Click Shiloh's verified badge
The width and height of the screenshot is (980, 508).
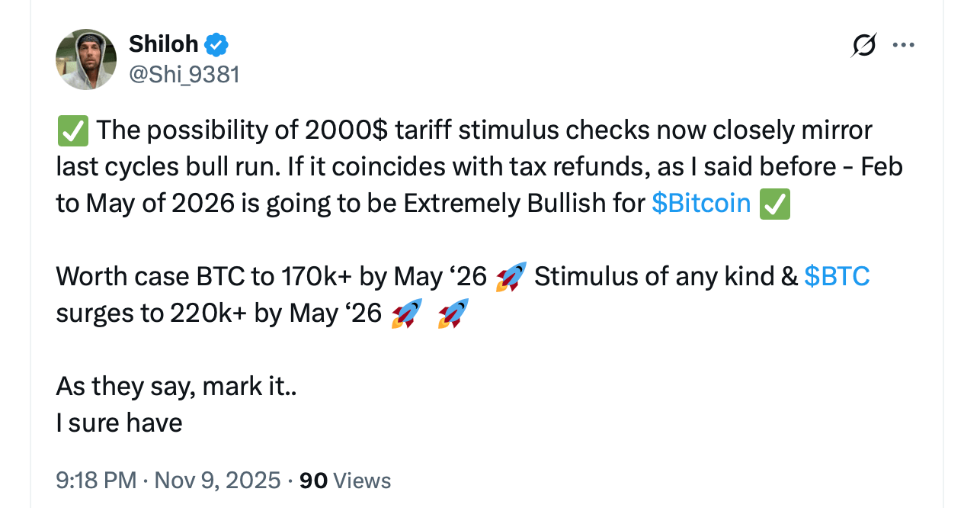pos(216,43)
